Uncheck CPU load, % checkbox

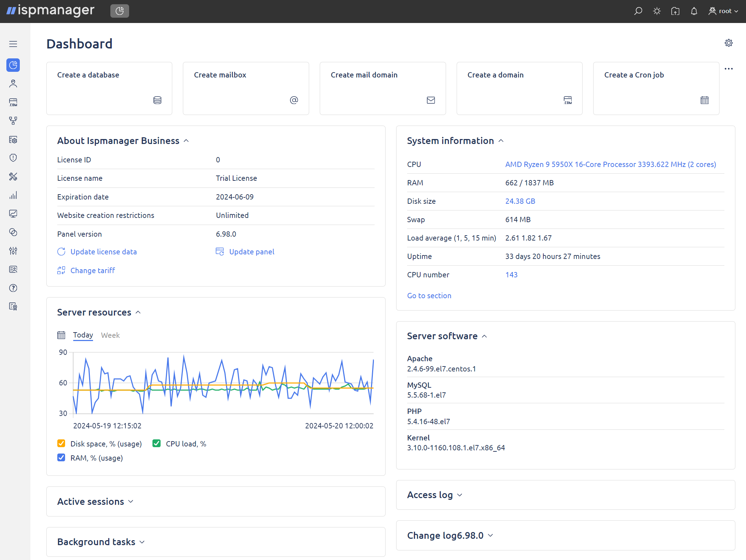157,444
